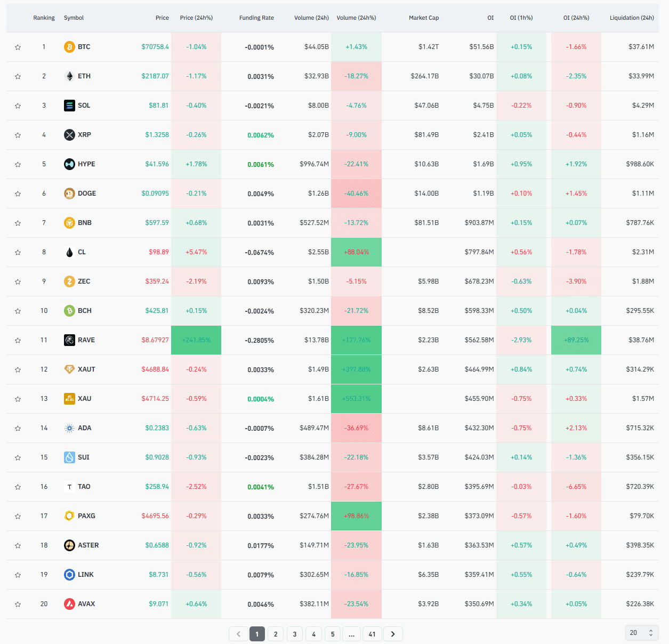
Task: Click the RAVE token icon
Action: (x=69, y=340)
